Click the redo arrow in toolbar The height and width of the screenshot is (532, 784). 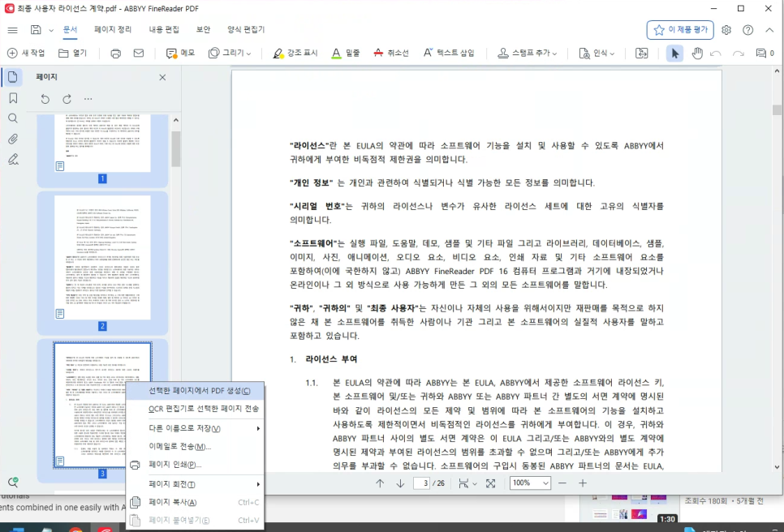tap(738, 54)
